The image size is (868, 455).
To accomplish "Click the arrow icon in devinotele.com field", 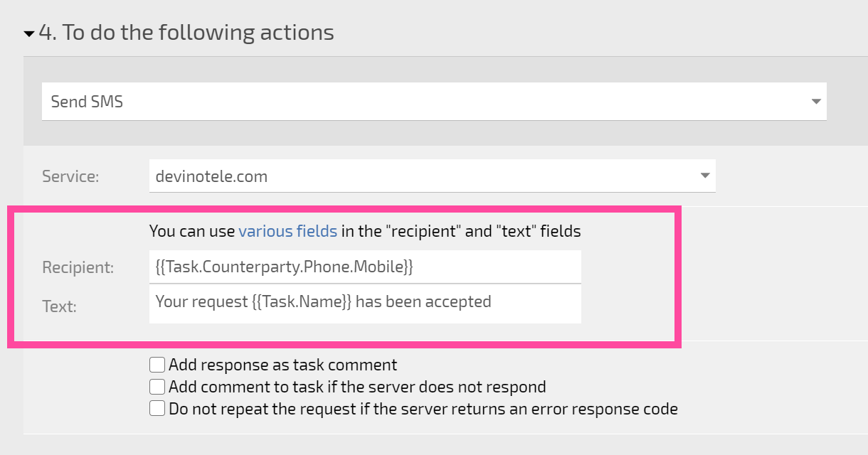I will [x=704, y=176].
